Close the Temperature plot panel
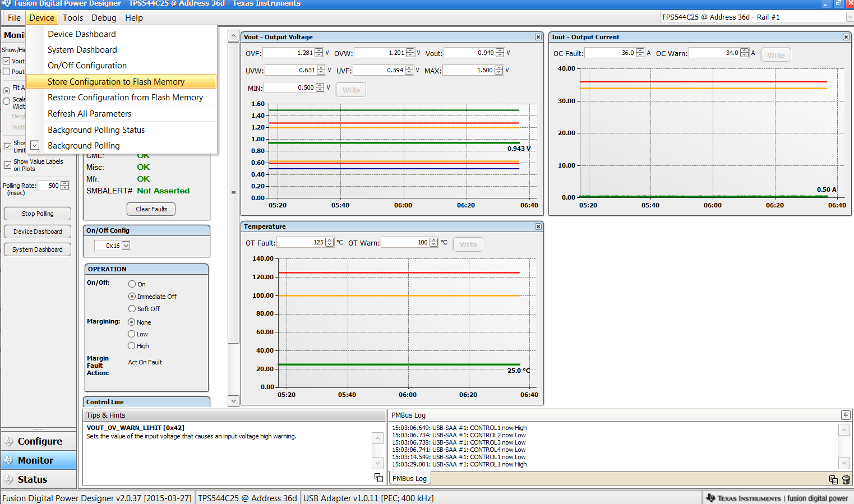The image size is (854, 504). [538, 226]
